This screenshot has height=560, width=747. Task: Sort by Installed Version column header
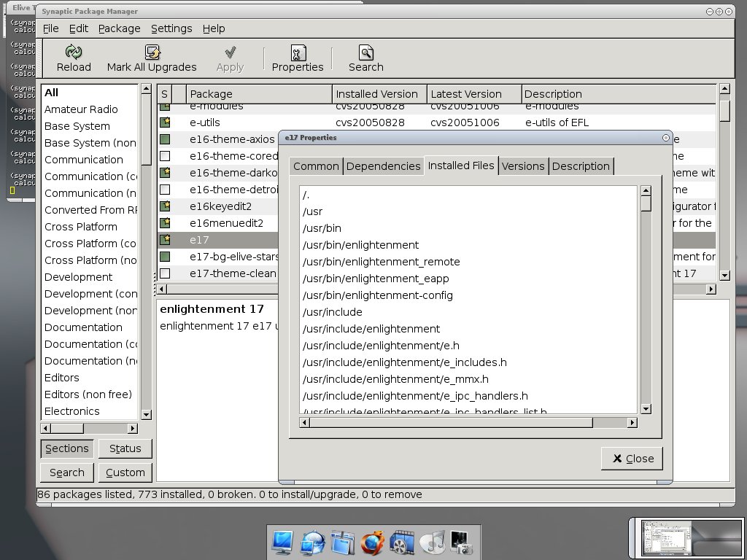379,94
